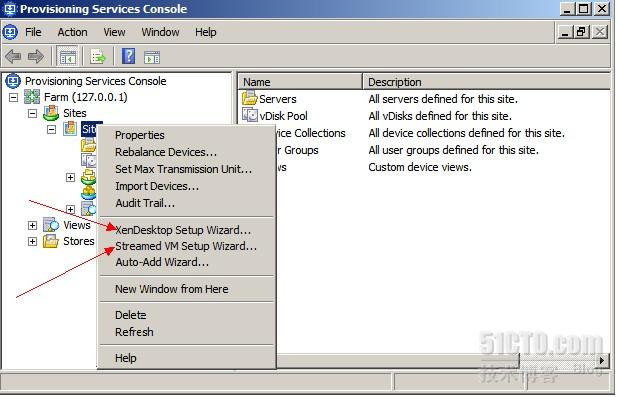Restore the inner MDI child window

tap(581, 32)
